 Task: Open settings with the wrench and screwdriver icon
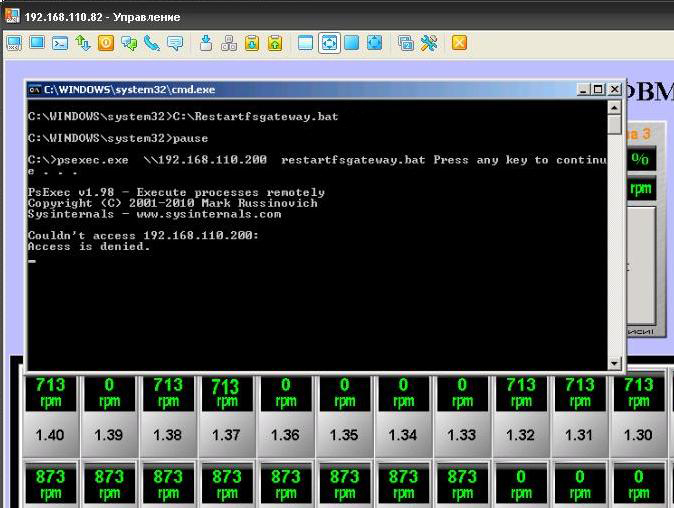[429, 43]
